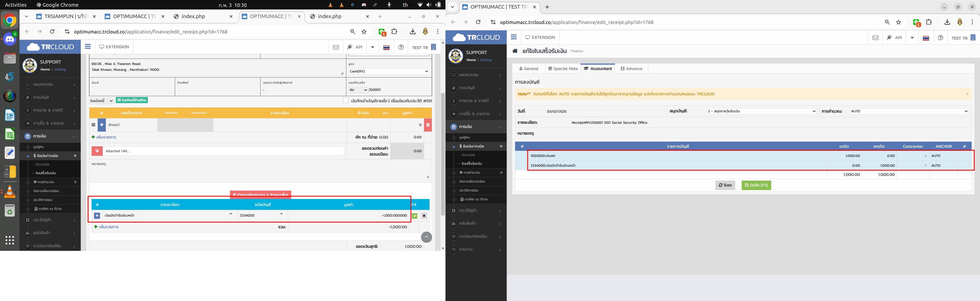Expand การบัญชี menu in right window sidebar
The width and height of the screenshot is (980, 301).
pos(476,88)
